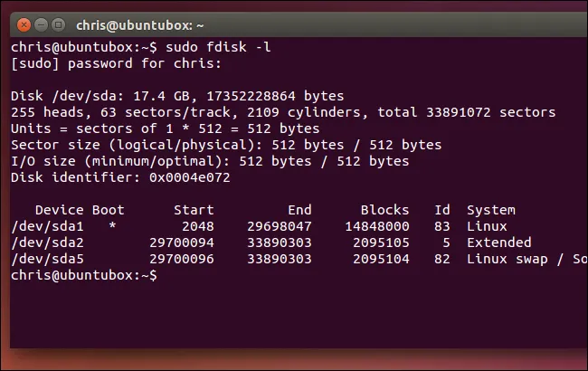Click the Extended system type text
The image size is (588, 371).
499,243
